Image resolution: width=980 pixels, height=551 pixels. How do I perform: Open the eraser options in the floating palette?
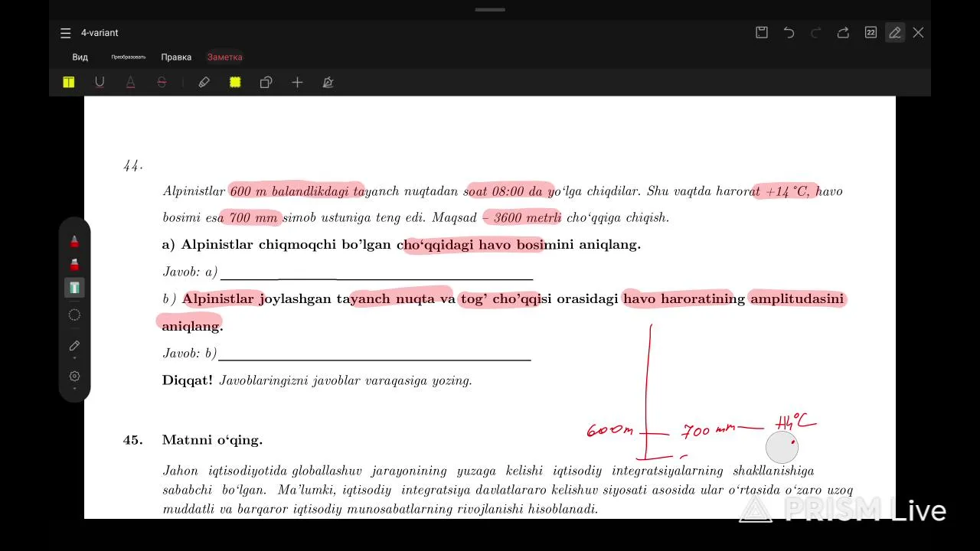(74, 346)
